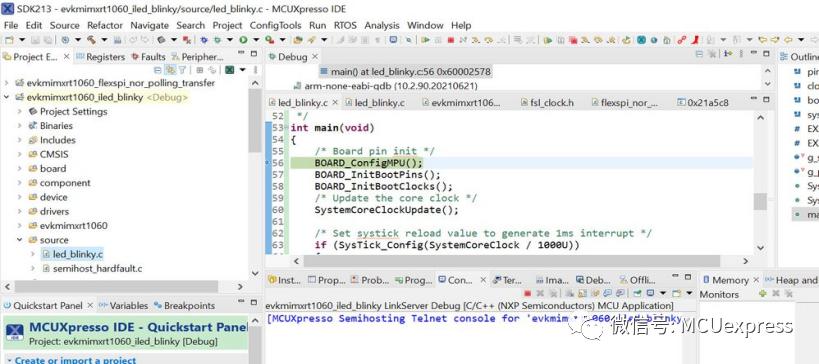Switch to the Breakpoints tab

[184, 306]
